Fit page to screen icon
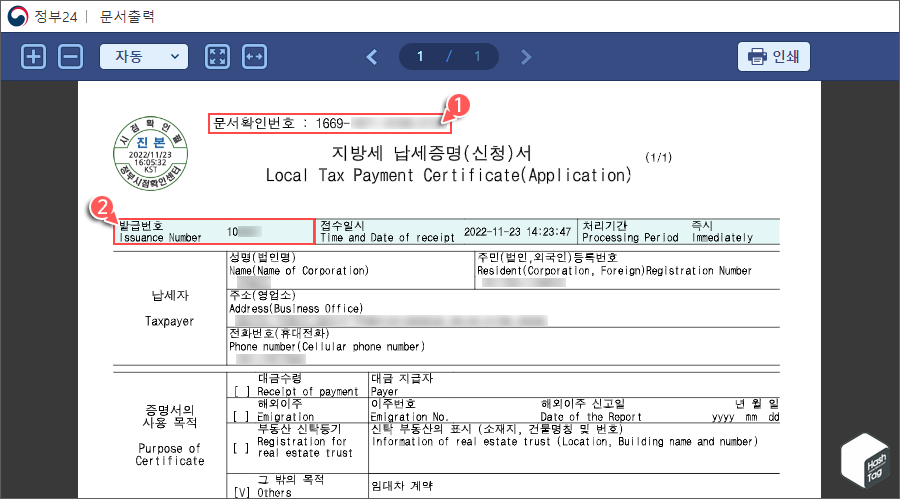The width and height of the screenshot is (900, 499). coord(218,57)
